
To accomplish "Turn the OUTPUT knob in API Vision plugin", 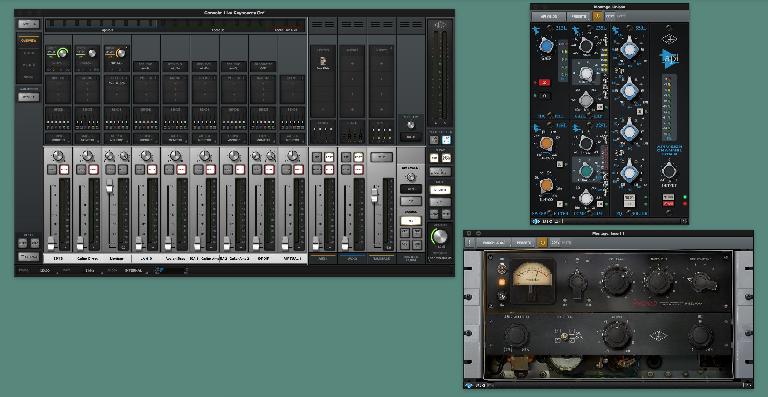I will pyautogui.click(x=669, y=170).
